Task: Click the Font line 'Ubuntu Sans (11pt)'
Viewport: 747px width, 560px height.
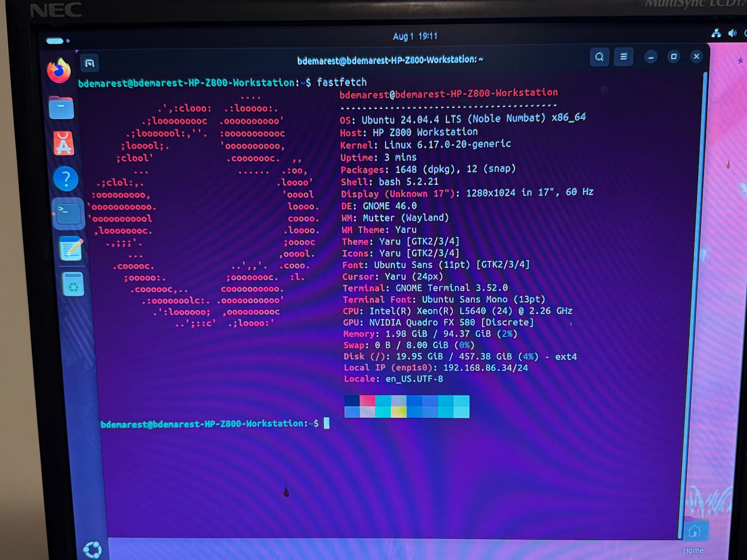Action: coord(436,265)
